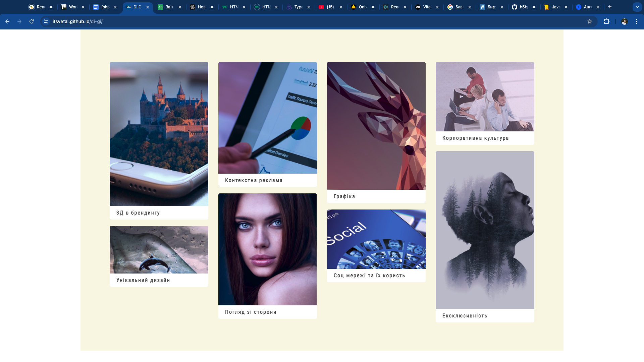Close the active Di Gi tab
This screenshot has height=362, width=644.
(x=148, y=7)
